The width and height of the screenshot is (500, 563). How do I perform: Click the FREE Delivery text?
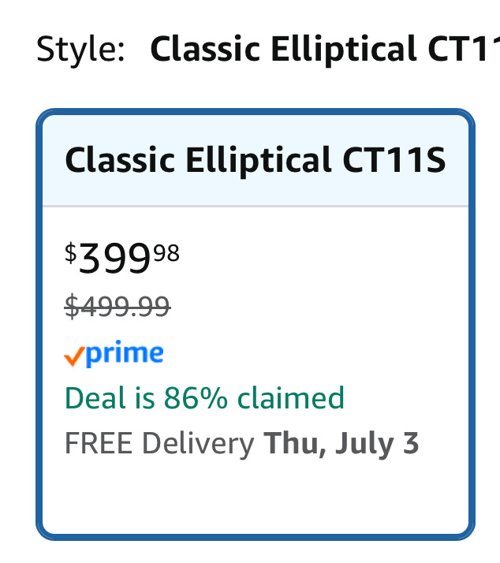[x=160, y=444]
